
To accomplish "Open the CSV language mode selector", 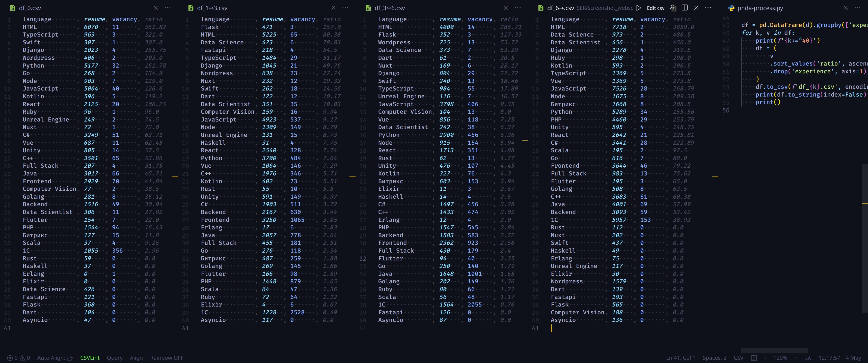I will pyautogui.click(x=738, y=358).
